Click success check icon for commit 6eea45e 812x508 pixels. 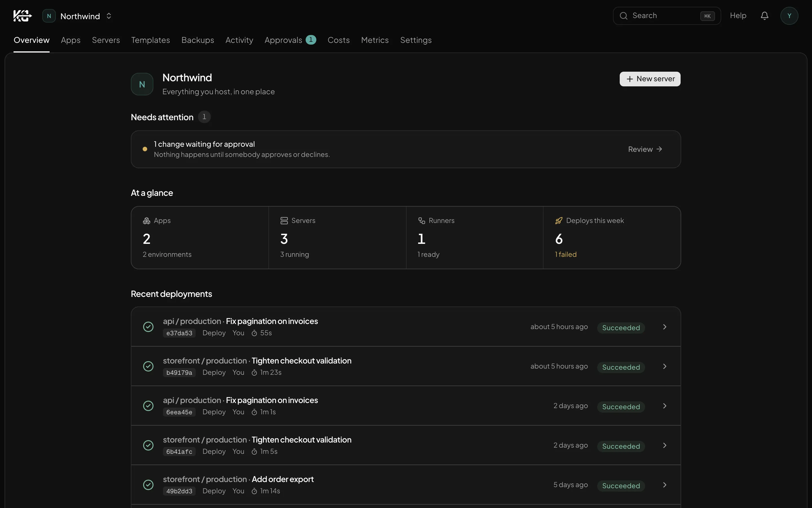[148, 406]
